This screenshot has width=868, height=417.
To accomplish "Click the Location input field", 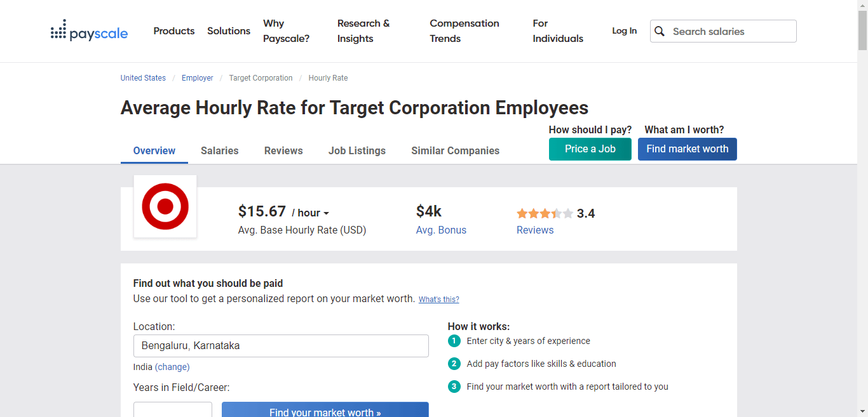I will pos(281,345).
